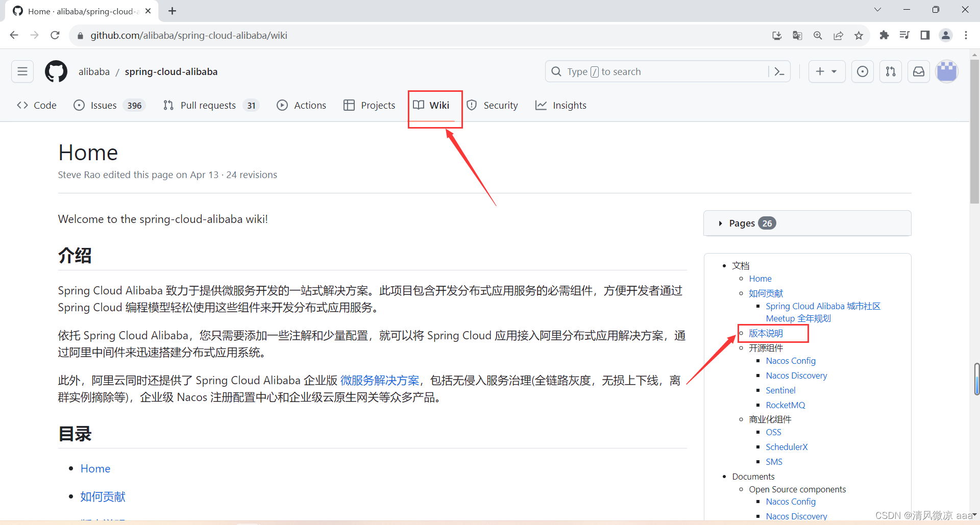This screenshot has height=525, width=980.
Task: Open the SchedulerX sidebar link
Action: coord(787,447)
